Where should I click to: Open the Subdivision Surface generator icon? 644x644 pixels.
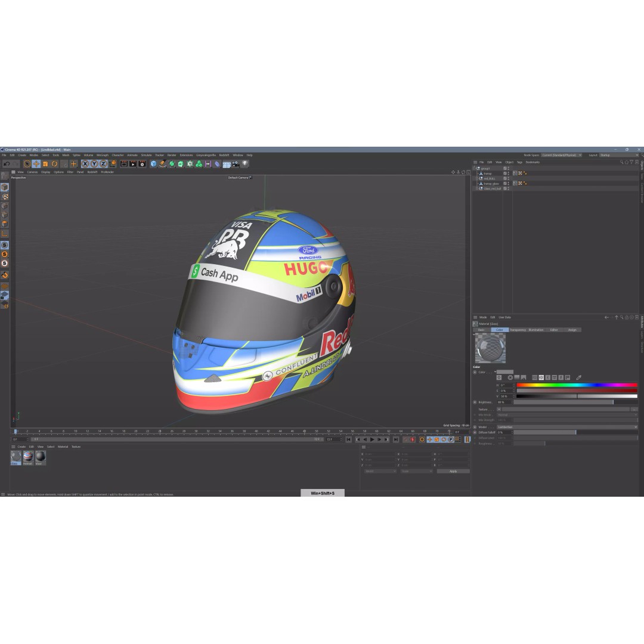[172, 164]
